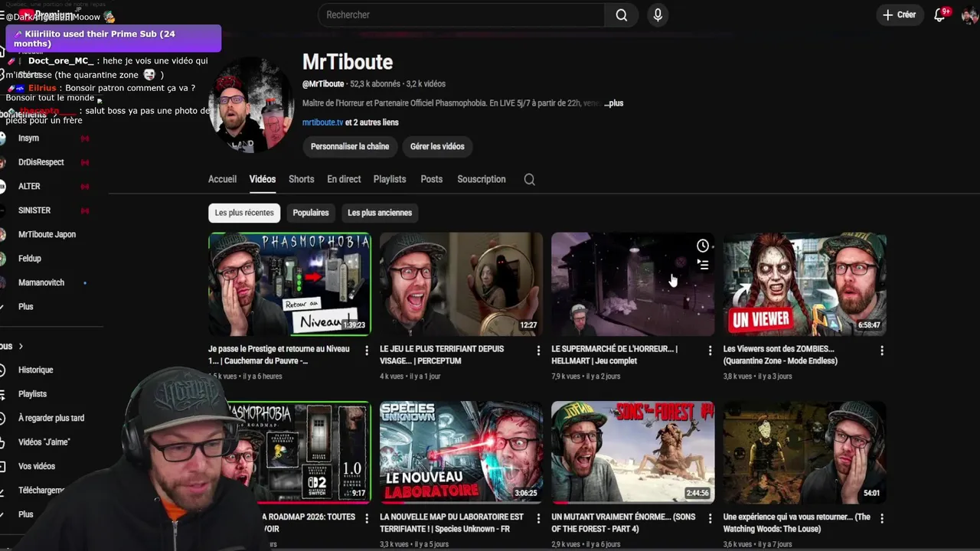Expand lower Plus item under Téléchargements
This screenshot has height=551, width=980.
[x=26, y=515]
